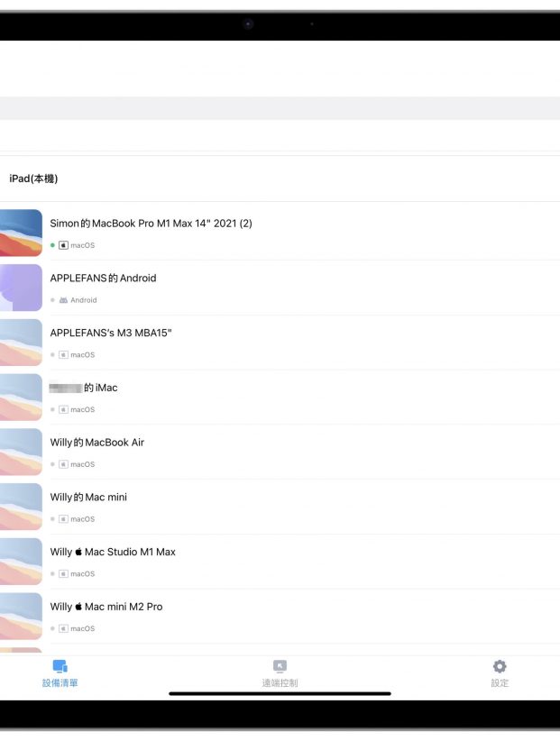Screen dimensions: 560x741
Task: Tap the iPad(本機) local device header
Action: tap(33, 178)
